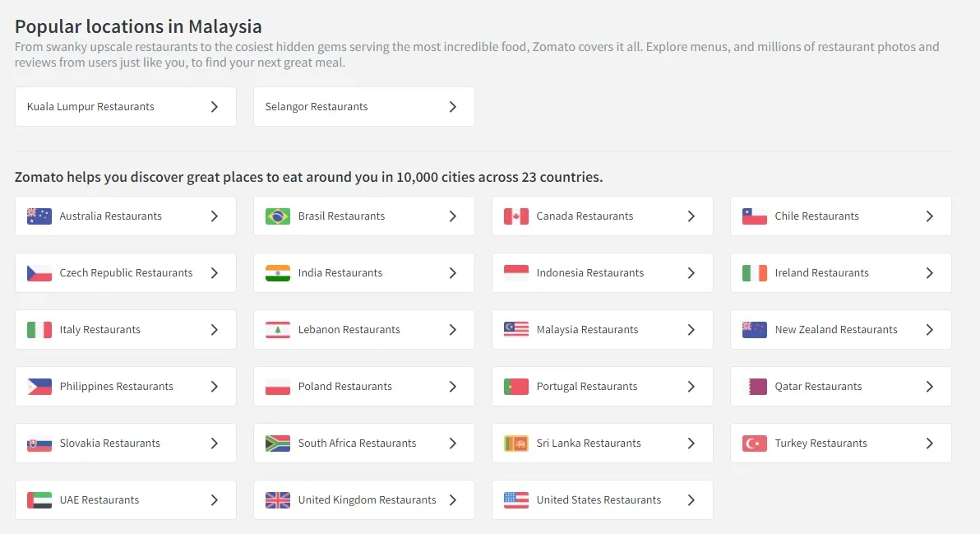This screenshot has width=980, height=534.
Task: Click the Malaysia flag icon
Action: tap(516, 329)
